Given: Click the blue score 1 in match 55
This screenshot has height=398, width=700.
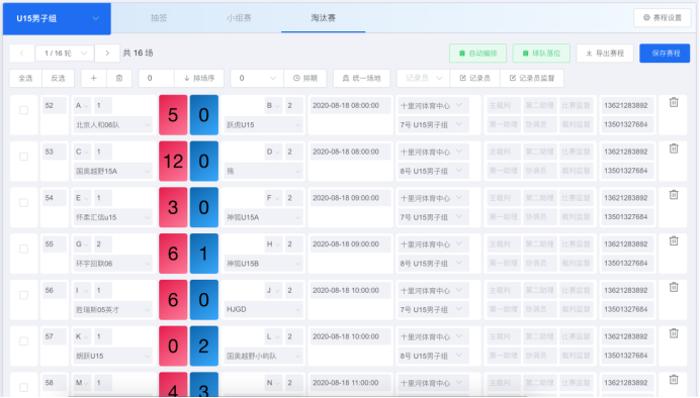Looking at the screenshot, I should tap(204, 253).
